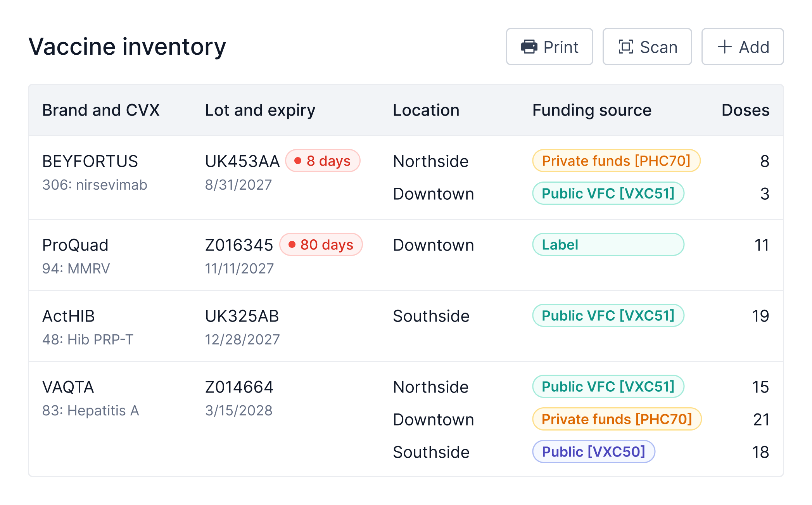Select Northside location in BEYFORTUS row

(x=431, y=161)
